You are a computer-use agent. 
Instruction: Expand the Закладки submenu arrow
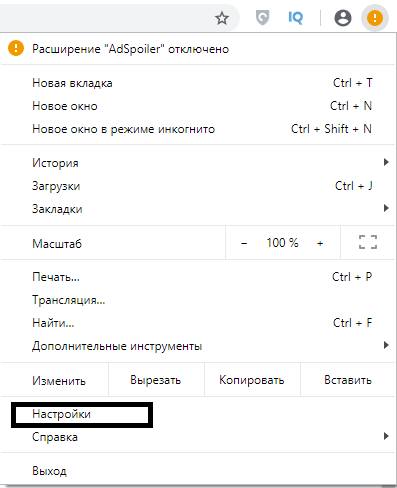(x=386, y=208)
